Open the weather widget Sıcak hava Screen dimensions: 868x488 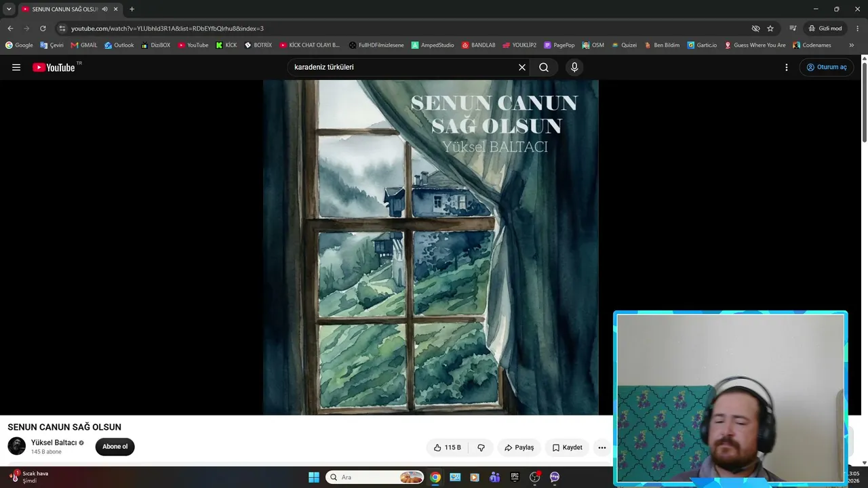(x=28, y=476)
